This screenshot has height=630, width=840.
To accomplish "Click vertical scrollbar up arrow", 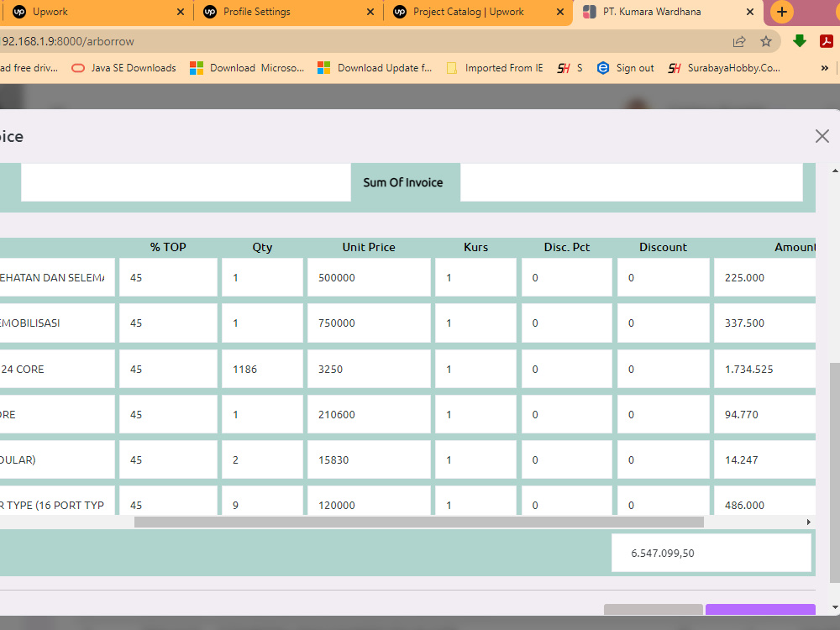I will [835, 171].
